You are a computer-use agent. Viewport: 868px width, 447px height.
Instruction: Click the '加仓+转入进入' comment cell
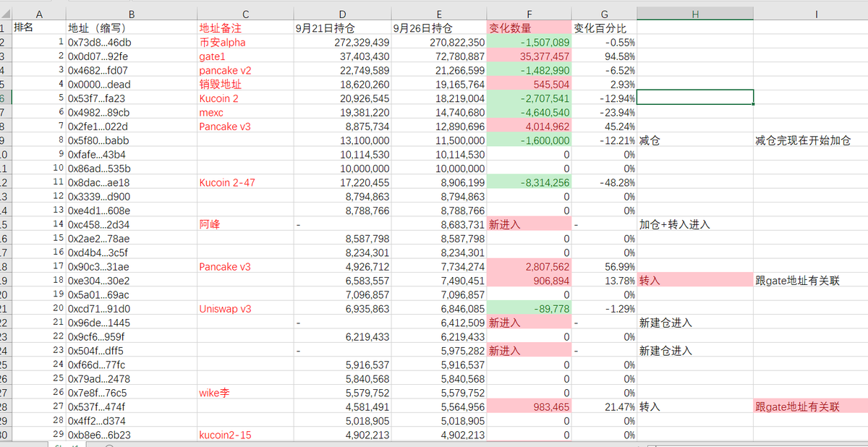(695, 224)
